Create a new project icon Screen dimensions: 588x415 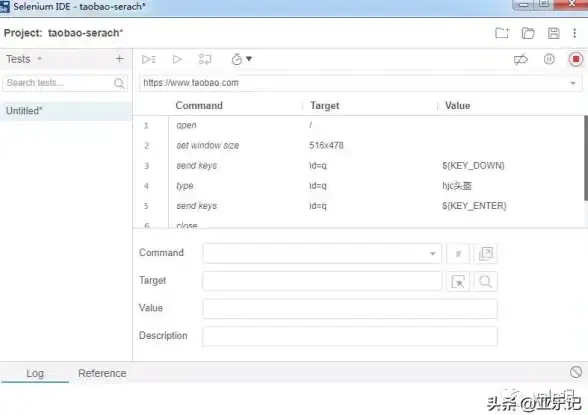pos(502,33)
